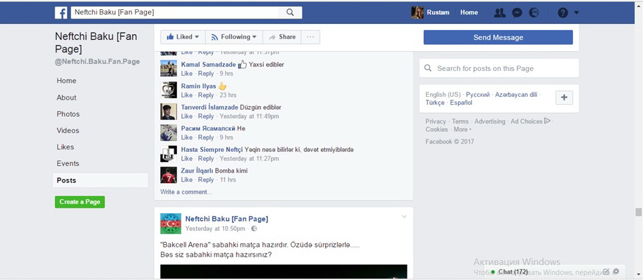Expand the post options chevron
The width and height of the screenshot is (644, 280).
pyautogui.click(x=404, y=216)
